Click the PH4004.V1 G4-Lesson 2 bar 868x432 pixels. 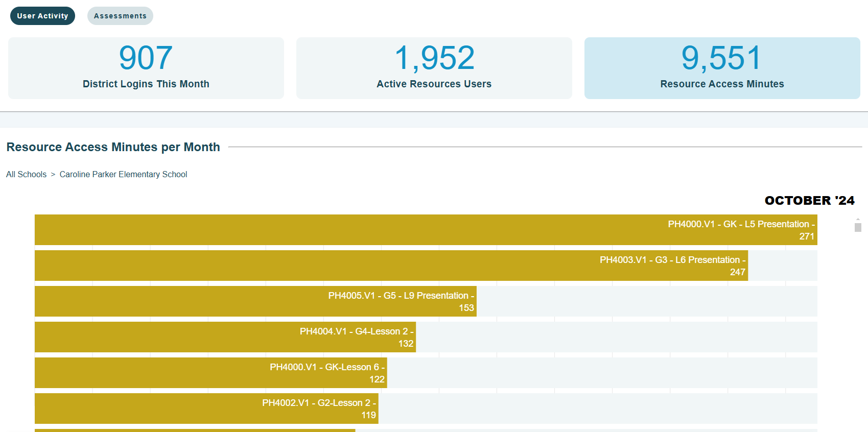pos(225,337)
